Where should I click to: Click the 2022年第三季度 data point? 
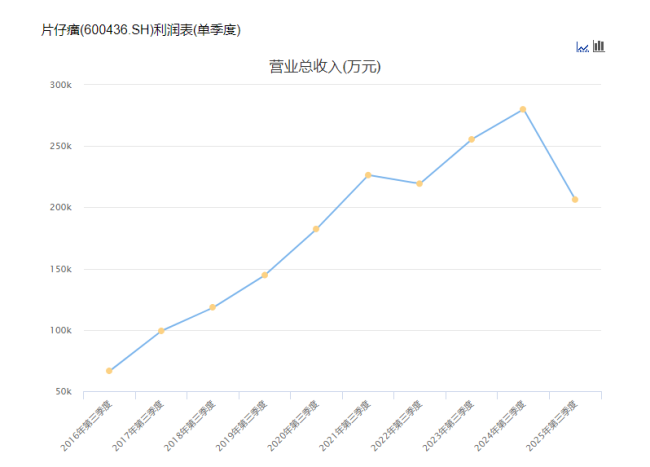pyautogui.click(x=420, y=184)
